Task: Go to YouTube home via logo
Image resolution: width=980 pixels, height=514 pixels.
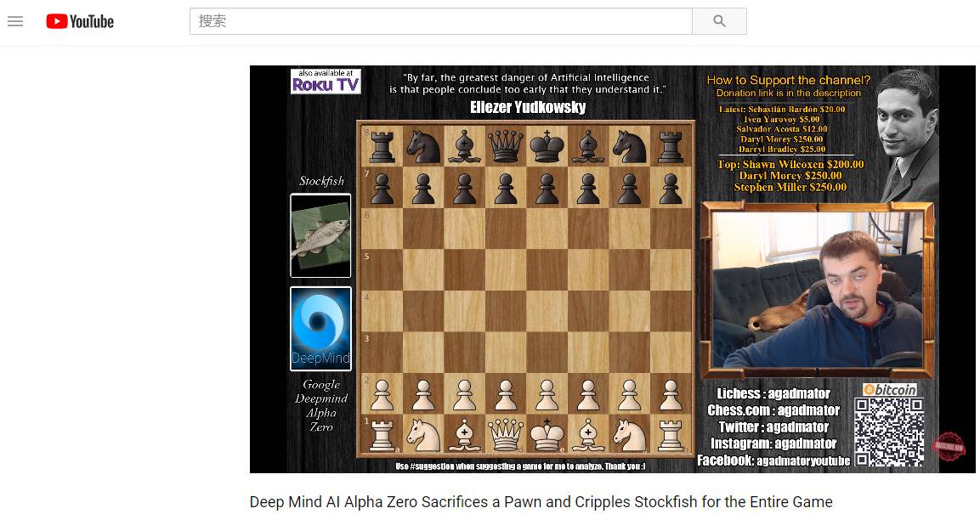Action: pos(80,21)
